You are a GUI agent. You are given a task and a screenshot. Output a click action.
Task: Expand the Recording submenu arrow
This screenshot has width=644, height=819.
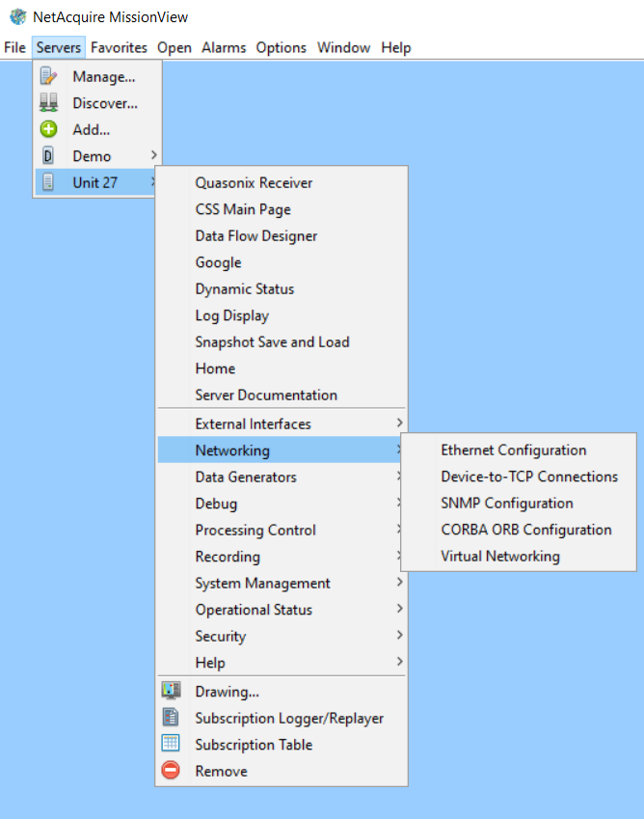(398, 556)
